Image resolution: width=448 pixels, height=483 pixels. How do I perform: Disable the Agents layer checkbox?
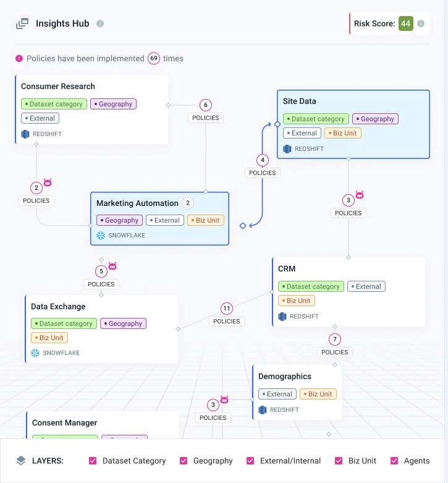pyautogui.click(x=394, y=461)
